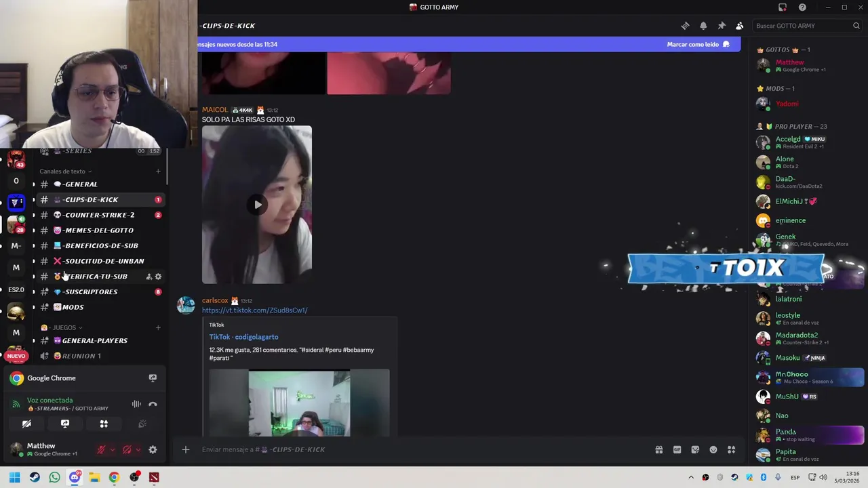This screenshot has height=488, width=868.
Task: Create invite icon on VERIFICA-TU-SUB
Action: tap(149, 277)
